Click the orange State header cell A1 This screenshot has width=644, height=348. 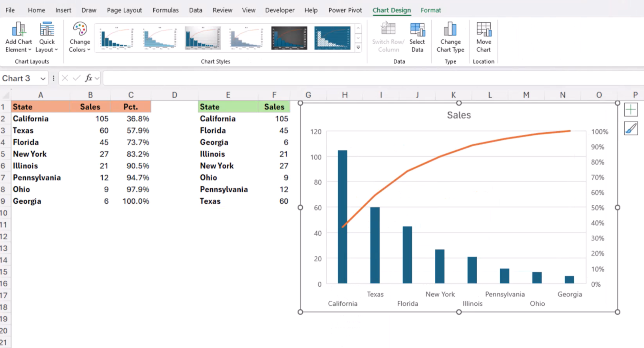[41, 107]
